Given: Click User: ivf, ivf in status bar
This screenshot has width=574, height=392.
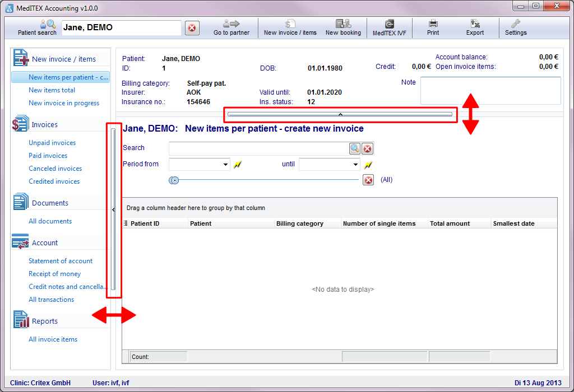Looking at the screenshot, I should (110, 383).
